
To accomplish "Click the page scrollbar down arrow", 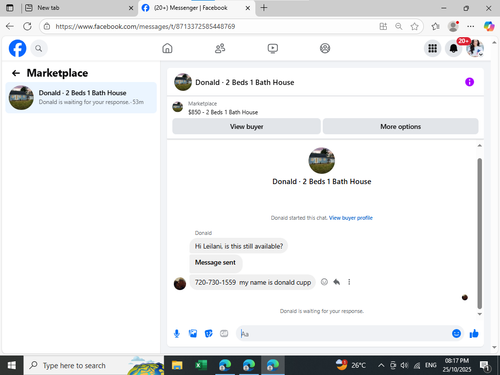I will tap(494, 347).
